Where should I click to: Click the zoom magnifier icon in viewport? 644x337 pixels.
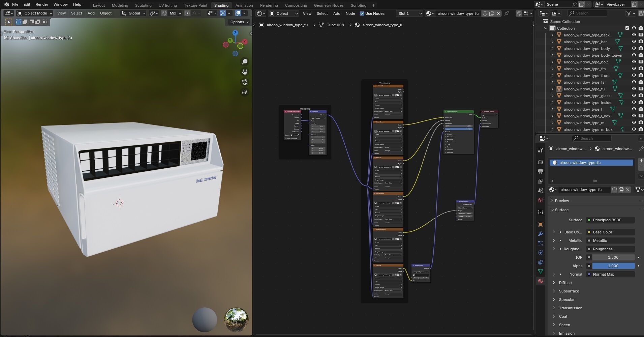point(245,62)
